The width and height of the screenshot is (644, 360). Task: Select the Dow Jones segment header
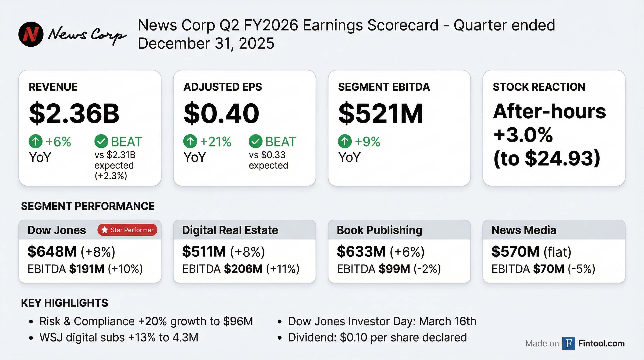tap(57, 230)
